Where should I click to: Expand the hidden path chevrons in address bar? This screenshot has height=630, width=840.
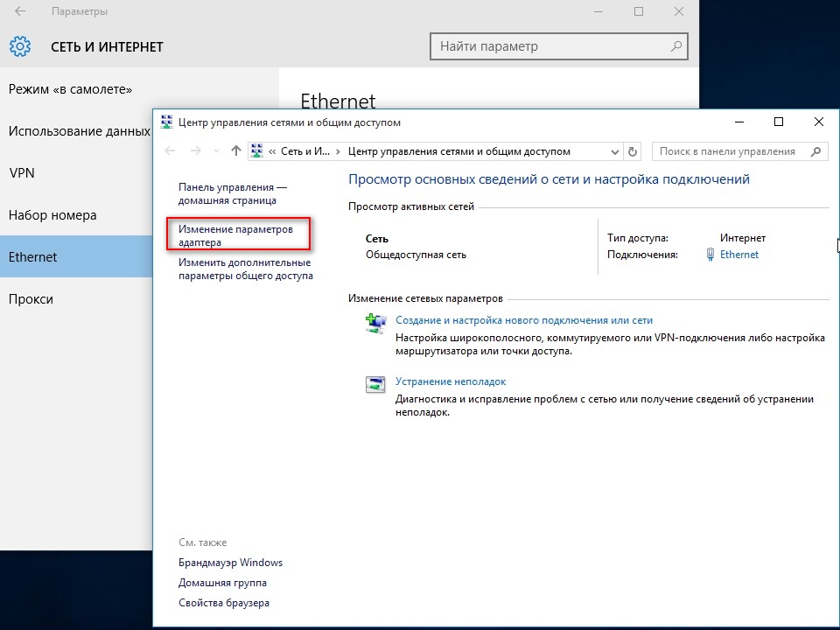(272, 151)
